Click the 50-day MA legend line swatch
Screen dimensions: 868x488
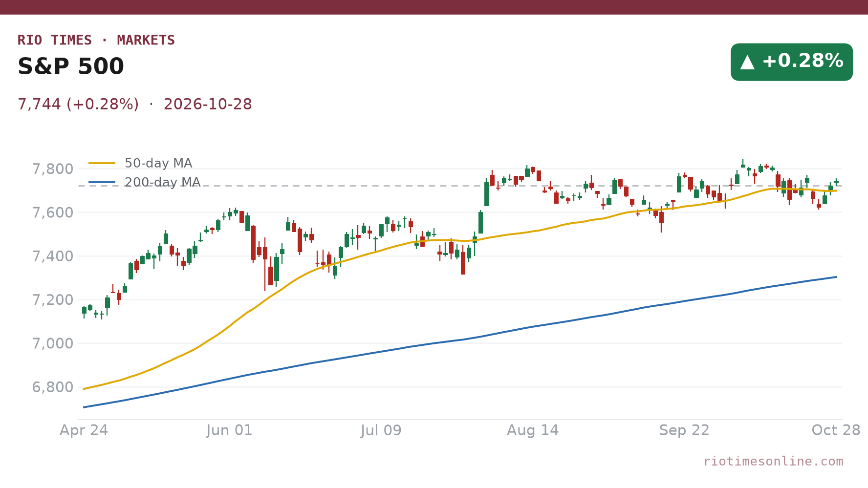point(102,163)
